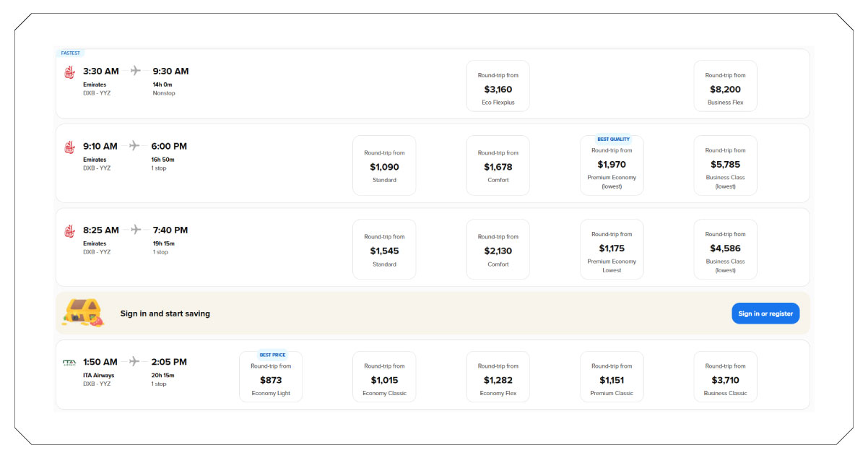Click airplane icon on the nonstop 14h flight

136,71
